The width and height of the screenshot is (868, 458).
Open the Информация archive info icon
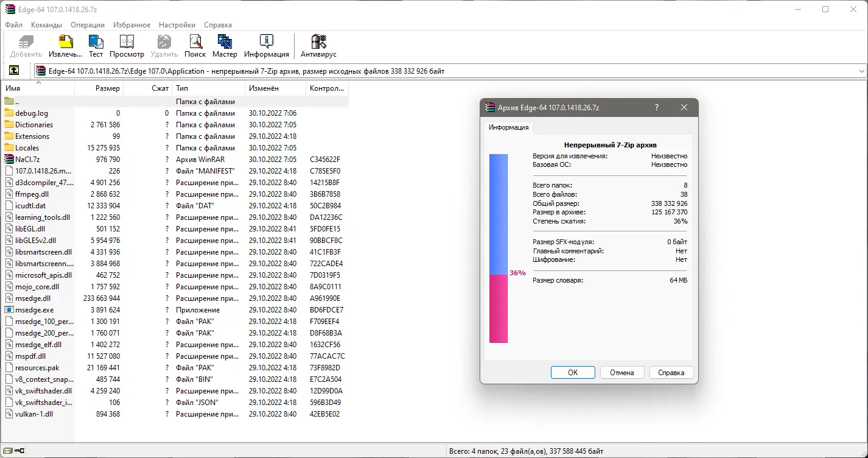(267, 43)
